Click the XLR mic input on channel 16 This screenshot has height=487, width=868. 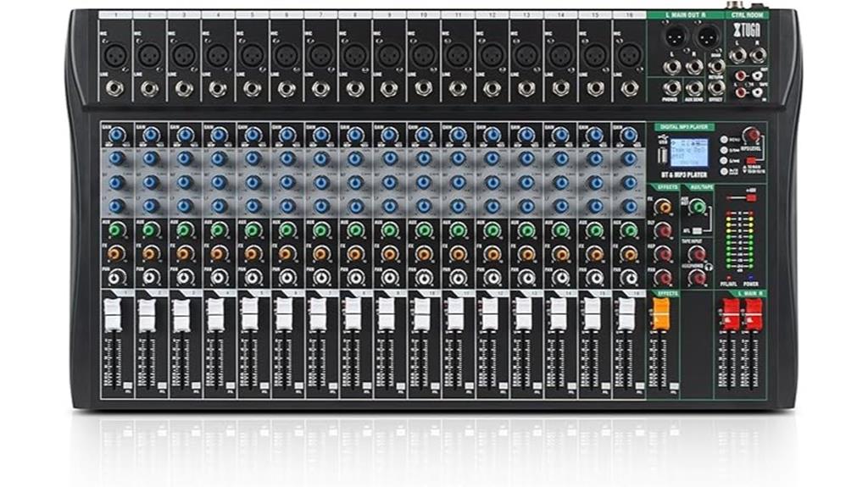coord(630,55)
